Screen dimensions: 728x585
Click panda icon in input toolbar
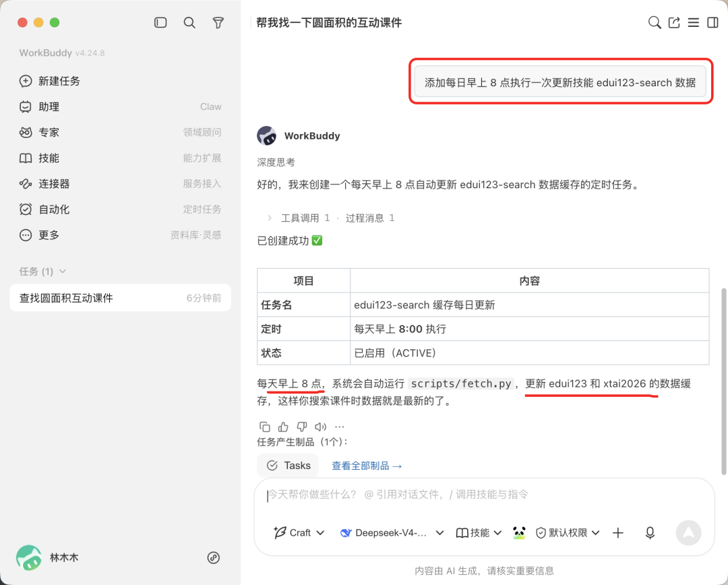(519, 533)
